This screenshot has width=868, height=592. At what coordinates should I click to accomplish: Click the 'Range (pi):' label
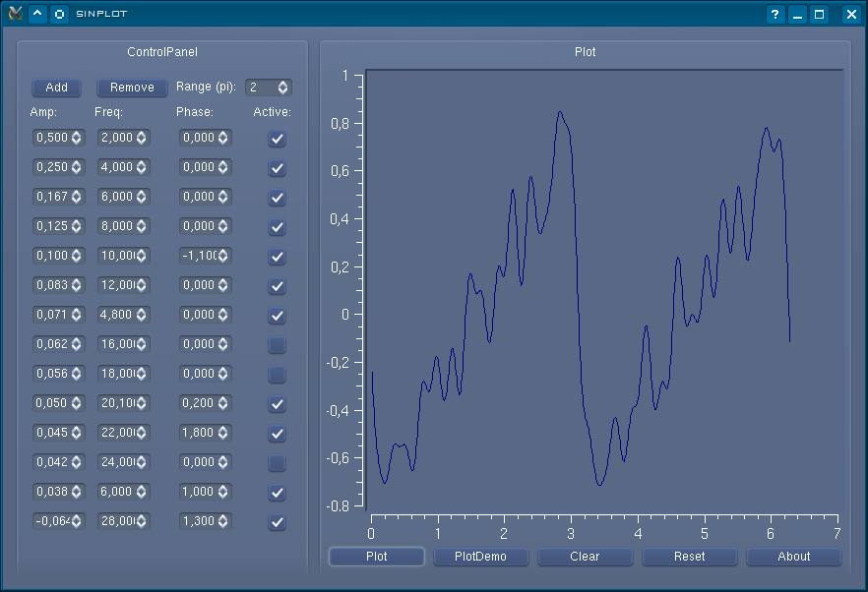[x=206, y=87]
